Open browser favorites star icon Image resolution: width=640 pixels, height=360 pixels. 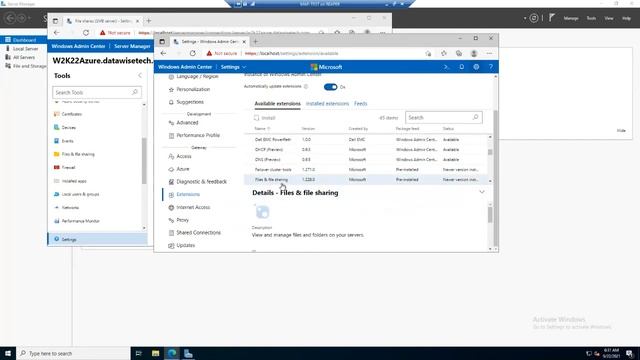click(444, 53)
